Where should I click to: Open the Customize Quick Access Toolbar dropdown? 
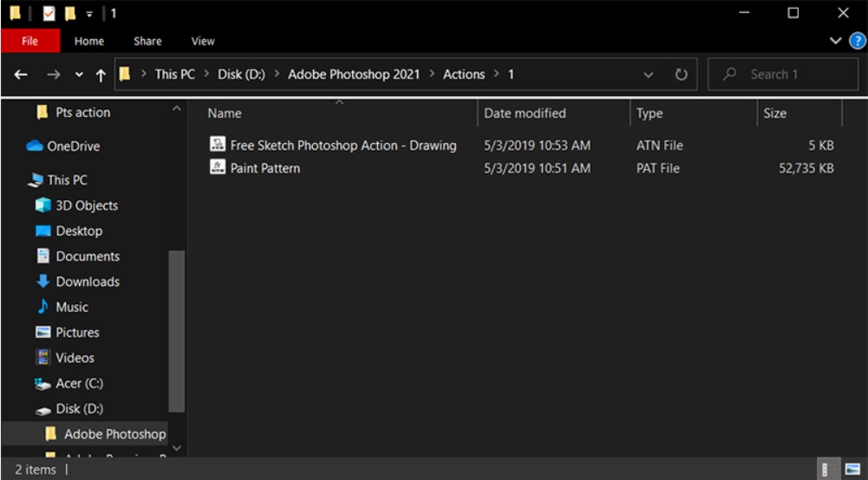pyautogui.click(x=88, y=13)
